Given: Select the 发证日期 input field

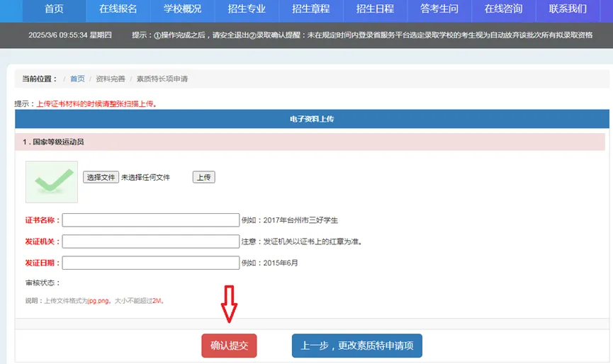Looking at the screenshot, I should (151, 263).
